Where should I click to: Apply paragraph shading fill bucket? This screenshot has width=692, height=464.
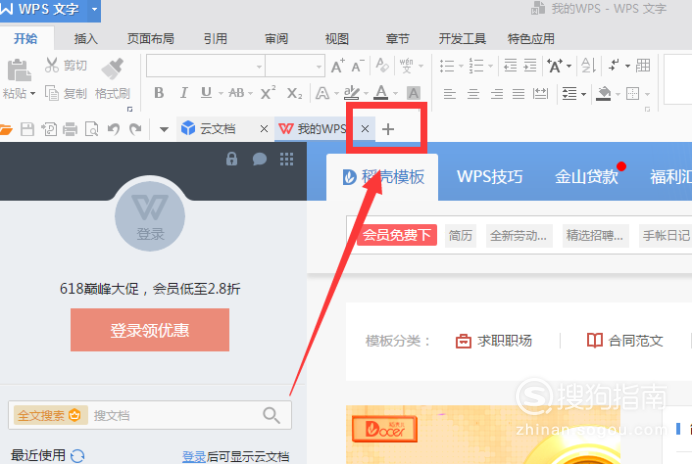604,93
